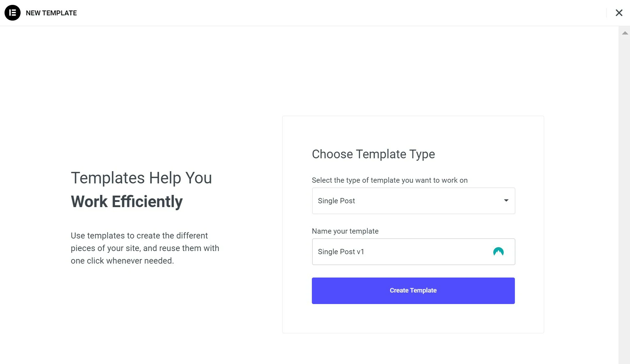Click the description paragraph about templates
This screenshot has height=364, width=630.
(x=145, y=248)
